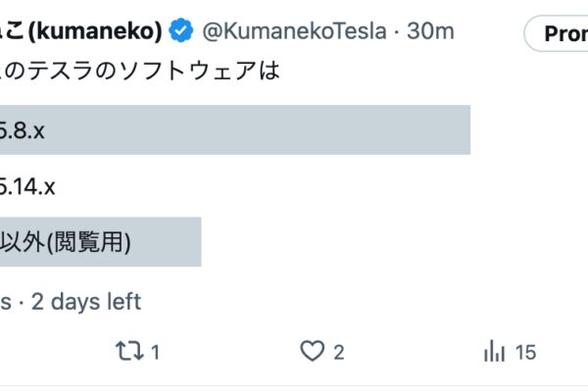The height and width of the screenshot is (392, 588).
Task: Like the tweet with the heart icon
Action: click(311, 351)
